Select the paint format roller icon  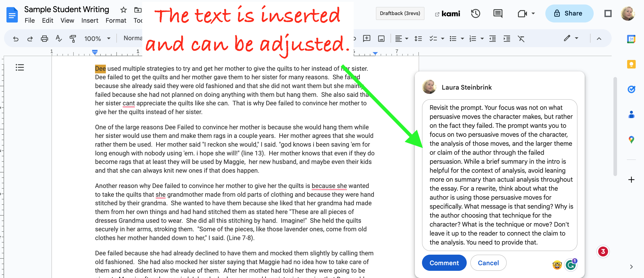pos(73,39)
